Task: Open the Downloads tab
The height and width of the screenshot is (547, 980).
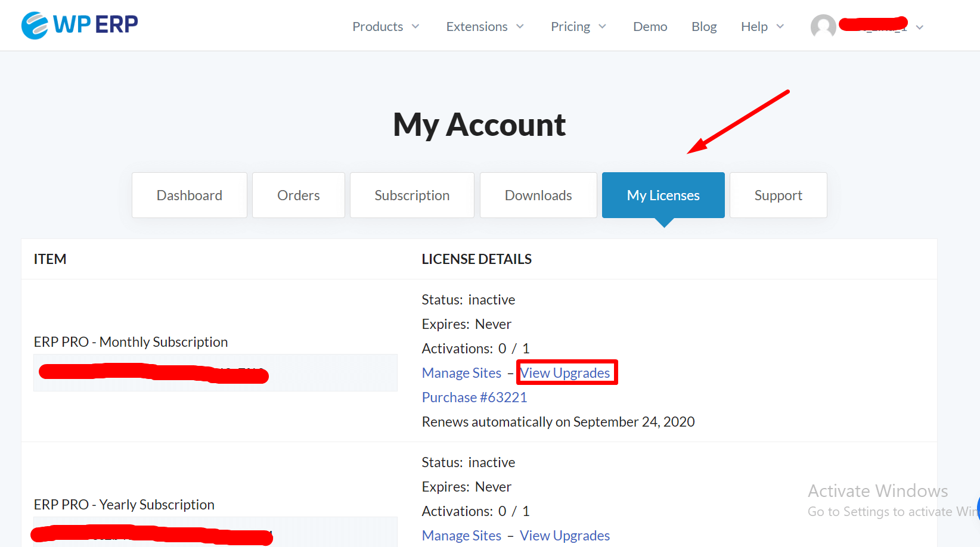Action: click(x=538, y=195)
